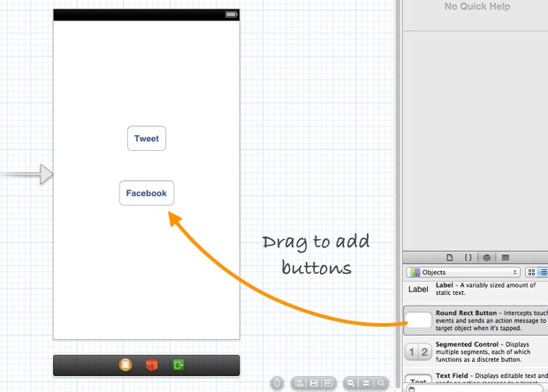Select the Label object in the library
Screen dimensions: 548x392
[x=476, y=289]
